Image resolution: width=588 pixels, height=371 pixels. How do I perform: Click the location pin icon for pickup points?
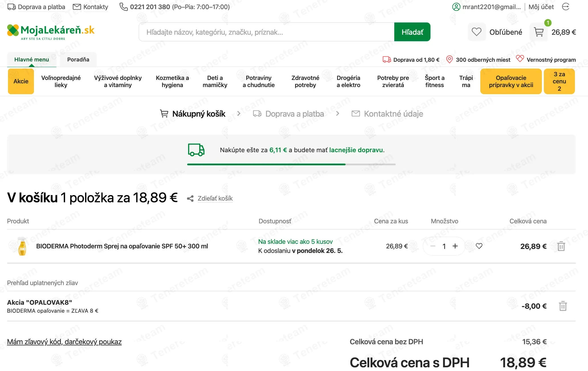point(449,59)
